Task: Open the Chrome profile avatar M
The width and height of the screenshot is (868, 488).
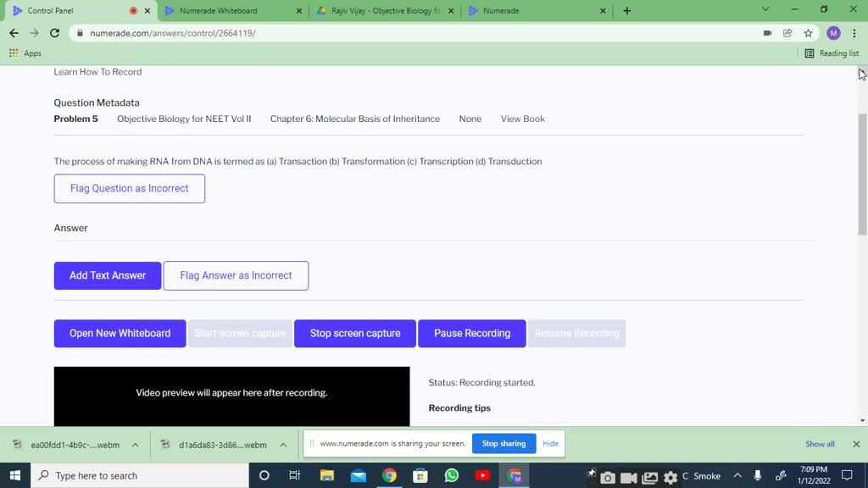Action: tap(833, 33)
